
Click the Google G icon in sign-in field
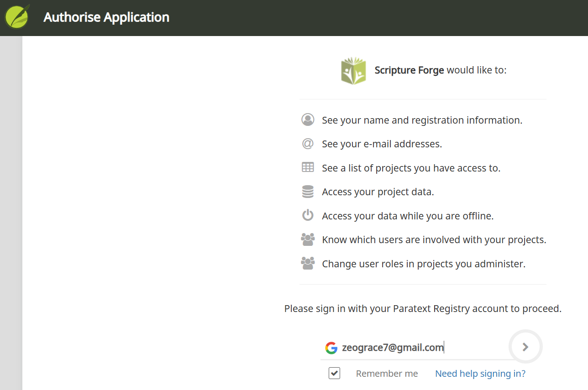[331, 348]
